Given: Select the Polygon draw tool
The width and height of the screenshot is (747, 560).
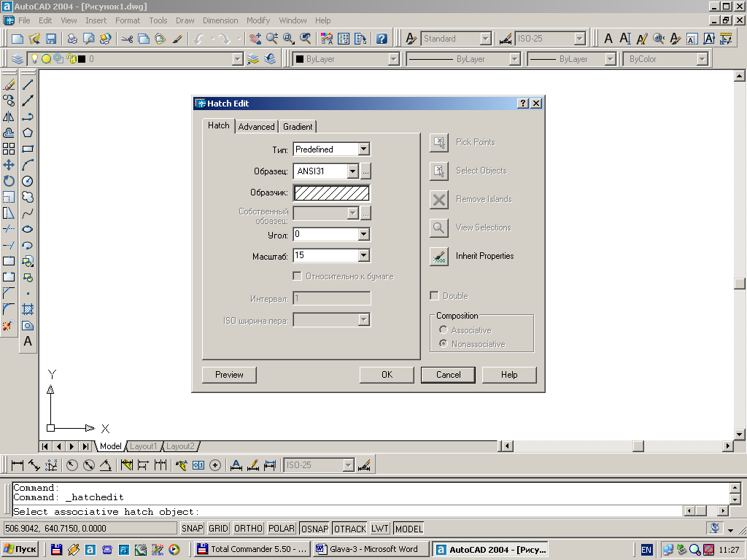Looking at the screenshot, I should [x=28, y=133].
